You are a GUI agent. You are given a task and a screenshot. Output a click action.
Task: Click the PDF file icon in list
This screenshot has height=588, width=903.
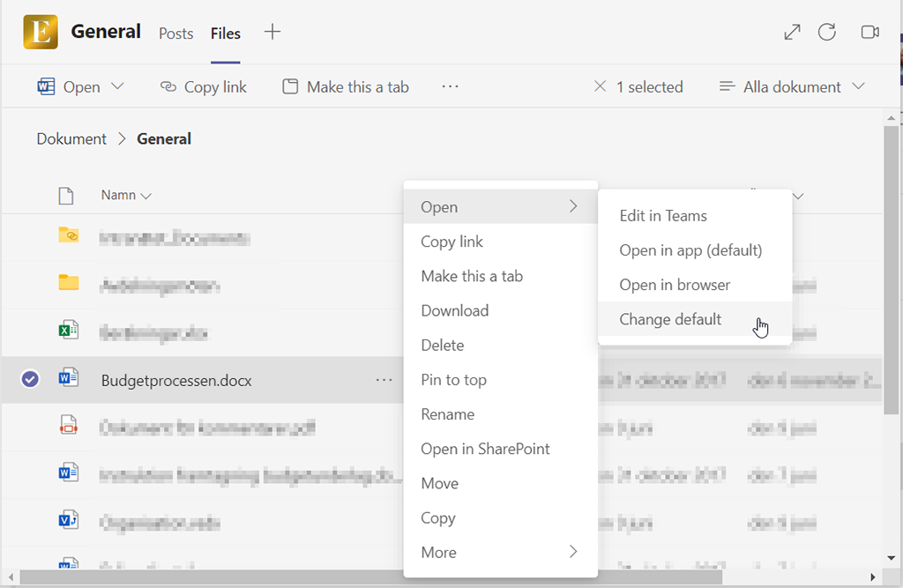tap(68, 428)
